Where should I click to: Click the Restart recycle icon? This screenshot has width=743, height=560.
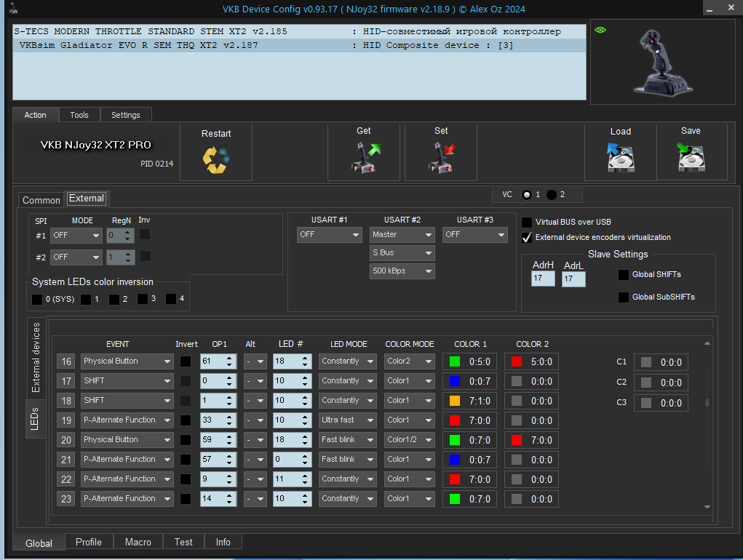pos(216,160)
